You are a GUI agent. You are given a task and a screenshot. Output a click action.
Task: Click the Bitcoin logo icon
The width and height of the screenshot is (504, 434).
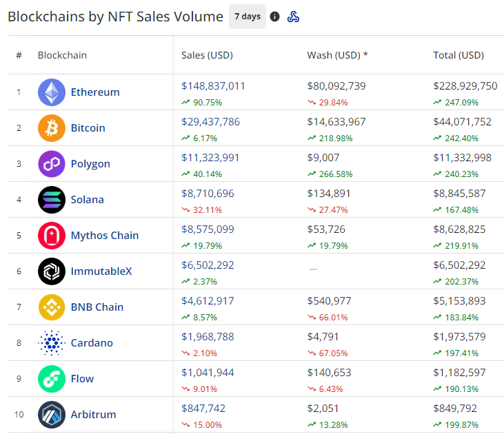pyautogui.click(x=52, y=128)
